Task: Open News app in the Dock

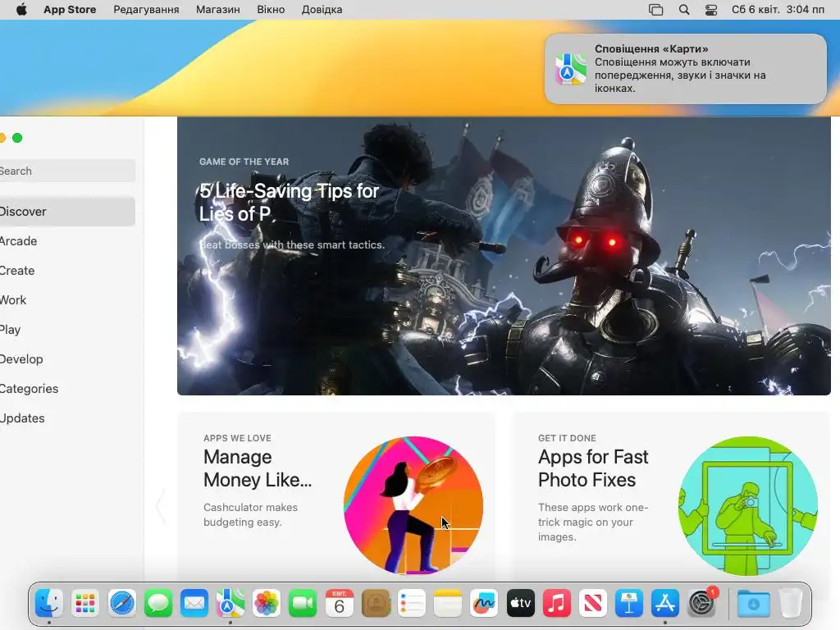Action: pos(592,604)
